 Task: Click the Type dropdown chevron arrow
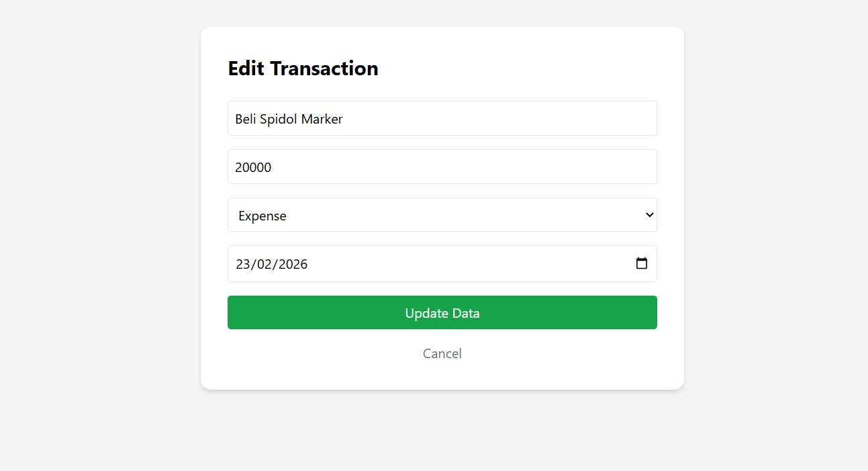pos(649,215)
